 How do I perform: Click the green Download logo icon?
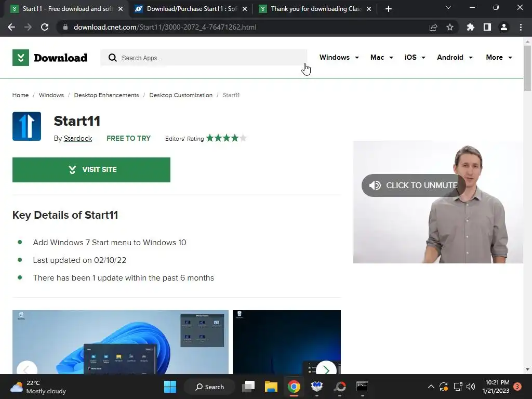[x=21, y=58]
